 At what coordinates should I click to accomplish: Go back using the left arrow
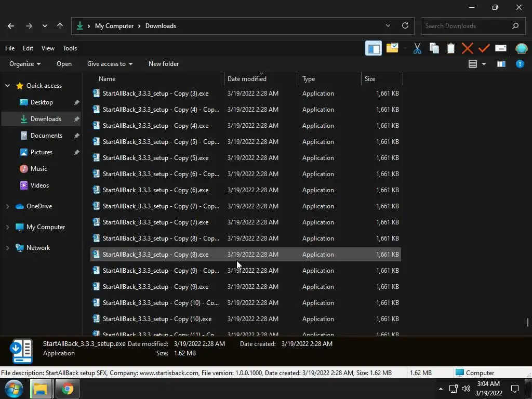point(11,26)
